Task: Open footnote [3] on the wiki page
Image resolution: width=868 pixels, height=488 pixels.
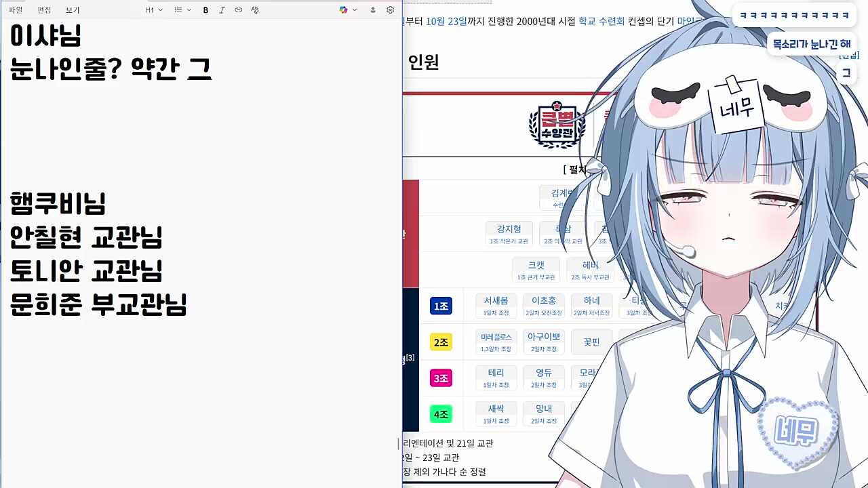Action: point(410,359)
